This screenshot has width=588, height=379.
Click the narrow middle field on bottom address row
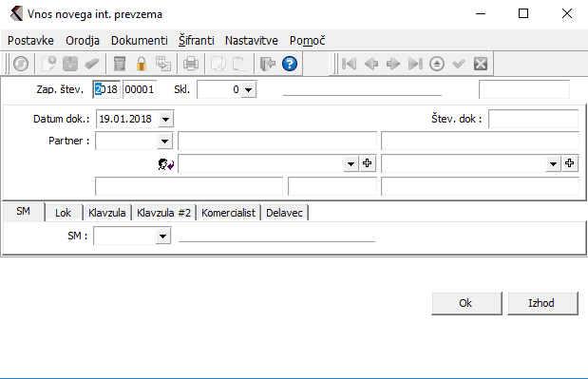332,186
